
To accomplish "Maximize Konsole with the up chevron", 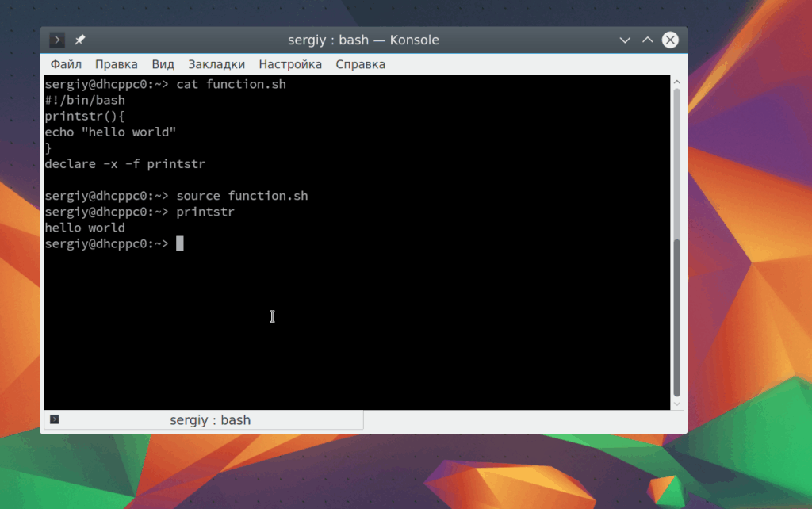I will pyautogui.click(x=647, y=40).
